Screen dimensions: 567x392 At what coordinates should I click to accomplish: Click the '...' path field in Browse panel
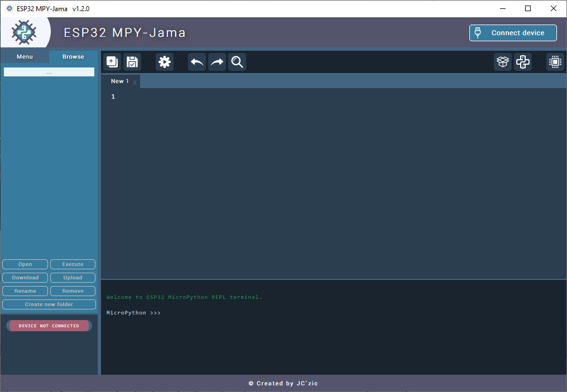click(49, 72)
